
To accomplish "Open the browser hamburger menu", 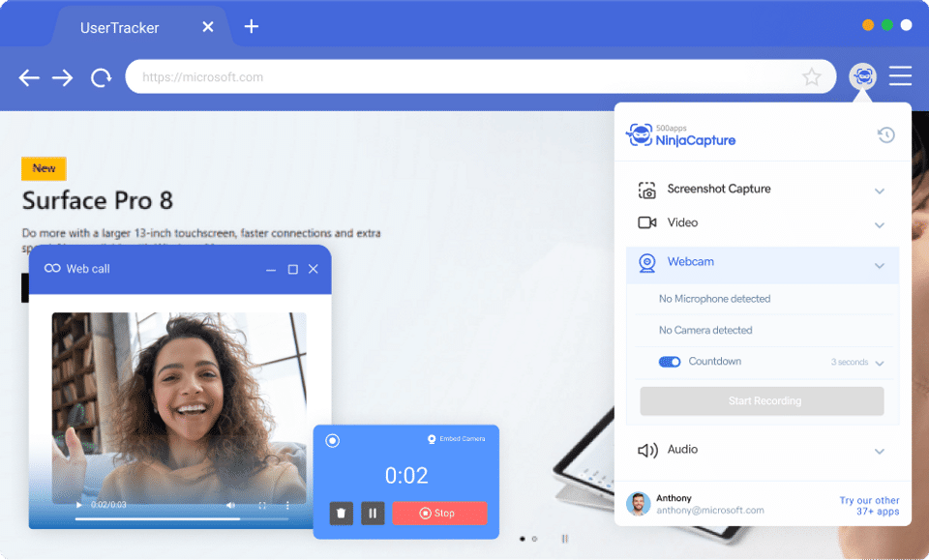I will point(900,75).
